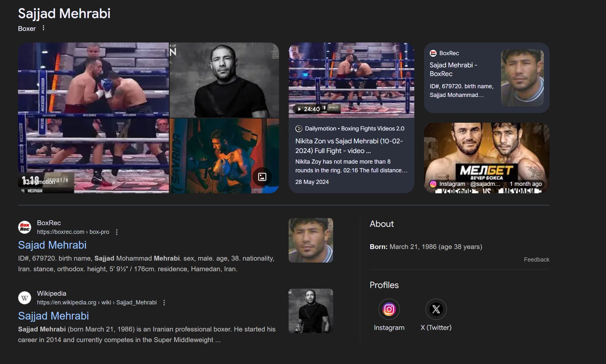Click the Wikipedia favicon beside the search result
606x364 pixels.
(25, 298)
